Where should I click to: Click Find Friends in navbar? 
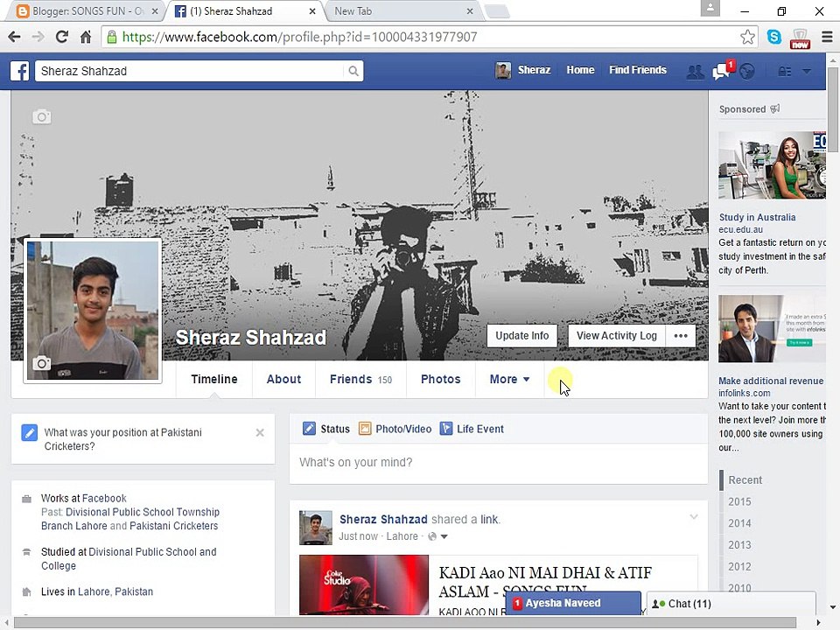pyautogui.click(x=638, y=70)
